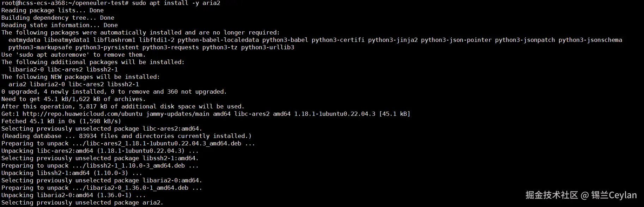Image resolution: width=644 pixels, height=207 pixels.
Task: Click the eatmydata package name
Action: (24, 40)
